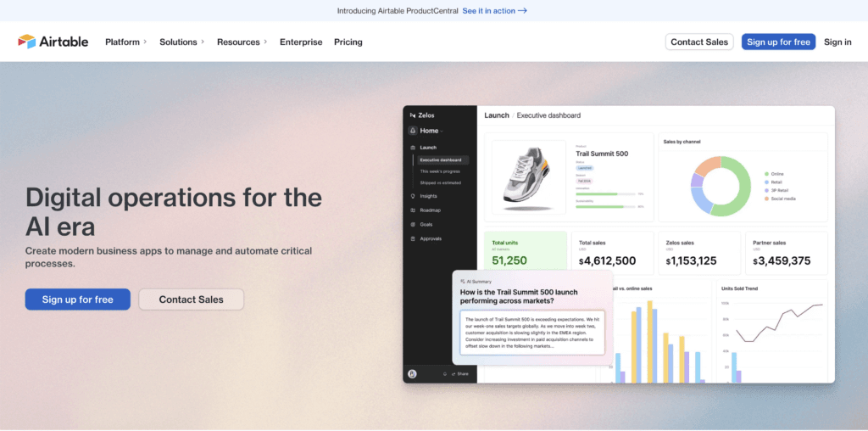Select Shipped vs estimated in the sidebar

pos(440,182)
